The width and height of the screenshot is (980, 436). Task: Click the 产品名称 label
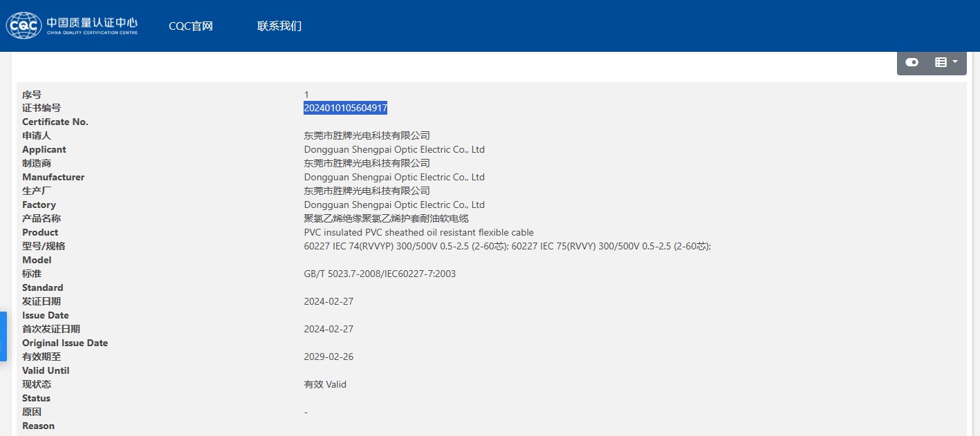coord(41,218)
